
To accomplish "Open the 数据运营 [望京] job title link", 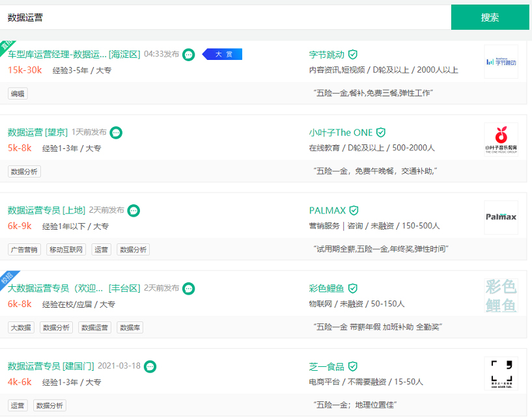I will point(37,133).
